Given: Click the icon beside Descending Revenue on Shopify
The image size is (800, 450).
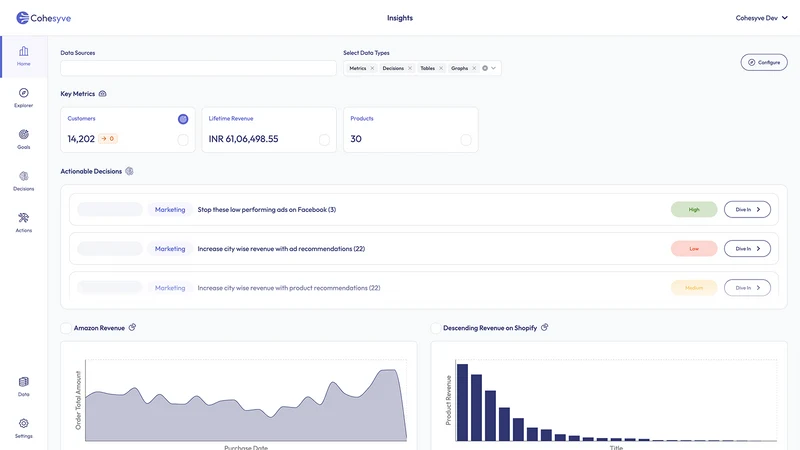Looking at the screenshot, I should pyautogui.click(x=544, y=328).
